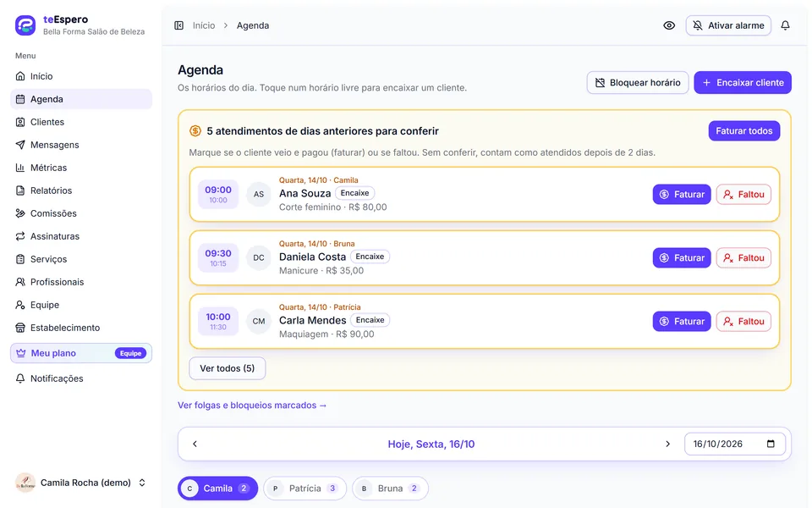
Task: Open Métricas in sidebar
Action: [x=81, y=168]
